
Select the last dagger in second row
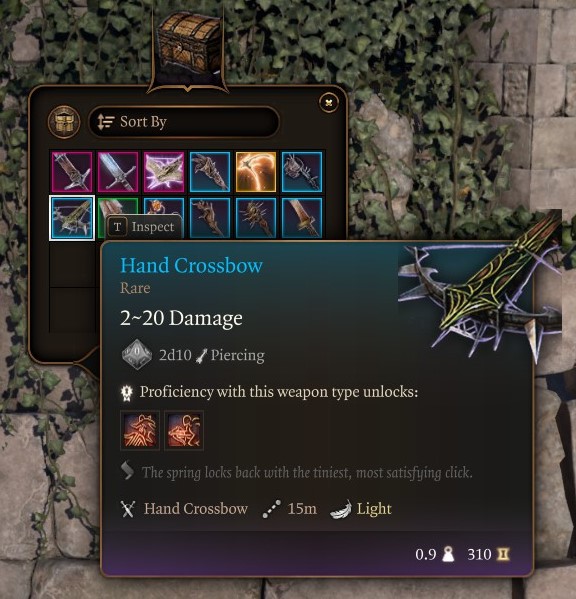302,218
